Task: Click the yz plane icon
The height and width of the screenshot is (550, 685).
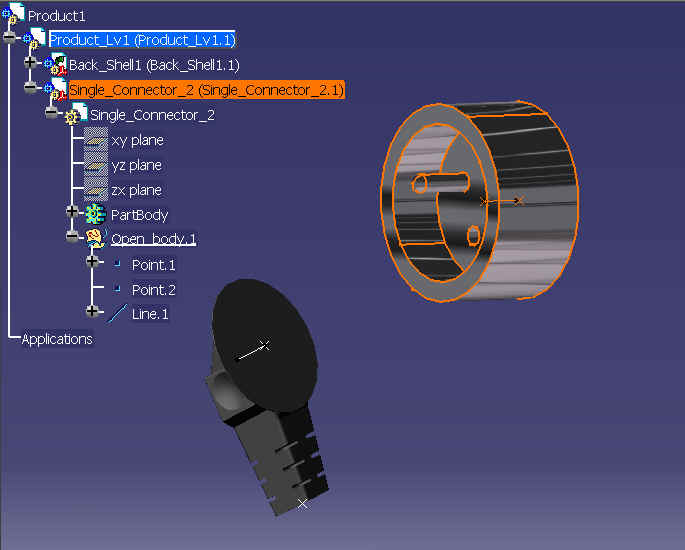Action: tap(95, 165)
